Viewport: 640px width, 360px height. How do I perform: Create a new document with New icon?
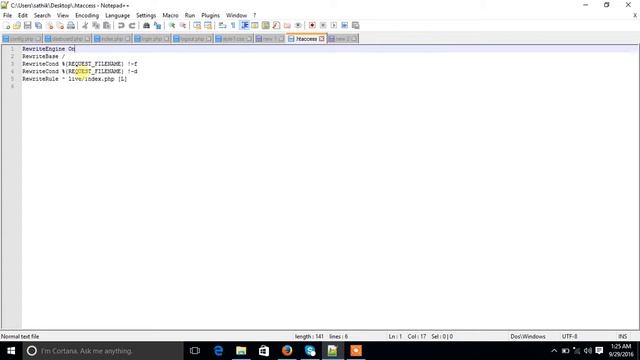(x=7, y=25)
